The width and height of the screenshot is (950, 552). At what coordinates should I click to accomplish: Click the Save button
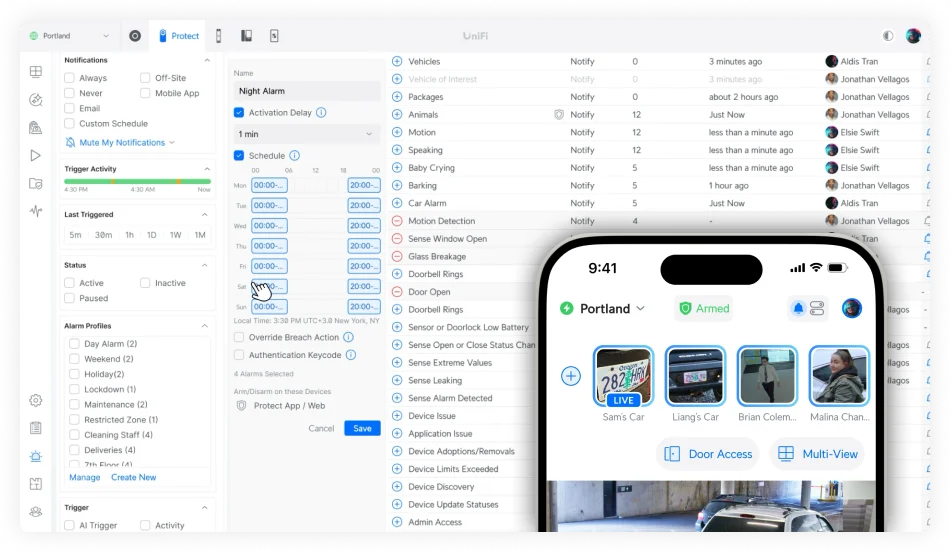tap(362, 428)
